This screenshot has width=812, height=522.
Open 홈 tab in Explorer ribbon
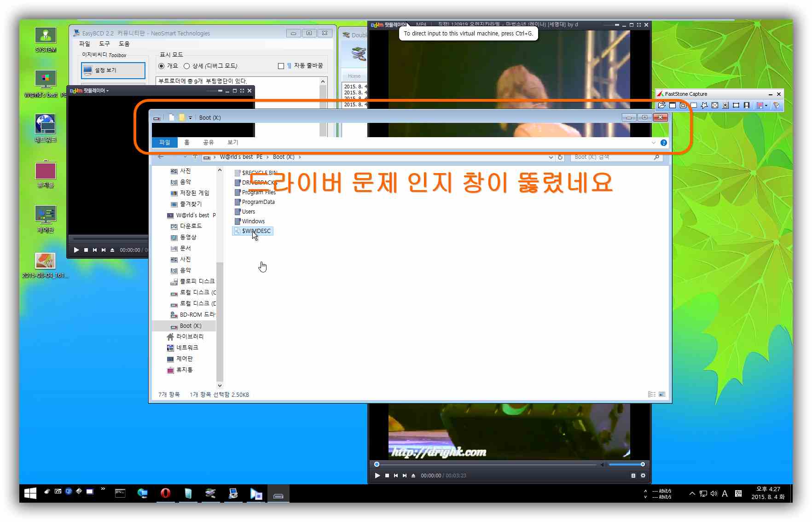click(187, 143)
